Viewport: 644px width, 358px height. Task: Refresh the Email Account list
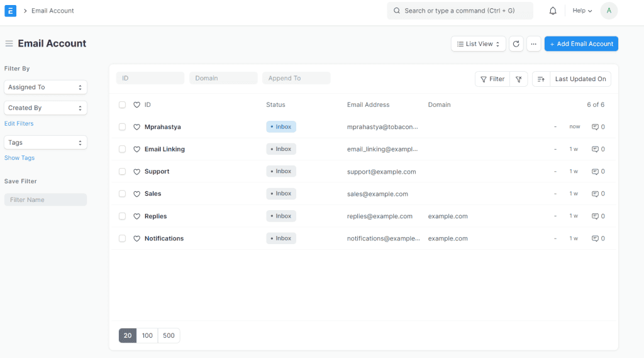coord(516,44)
